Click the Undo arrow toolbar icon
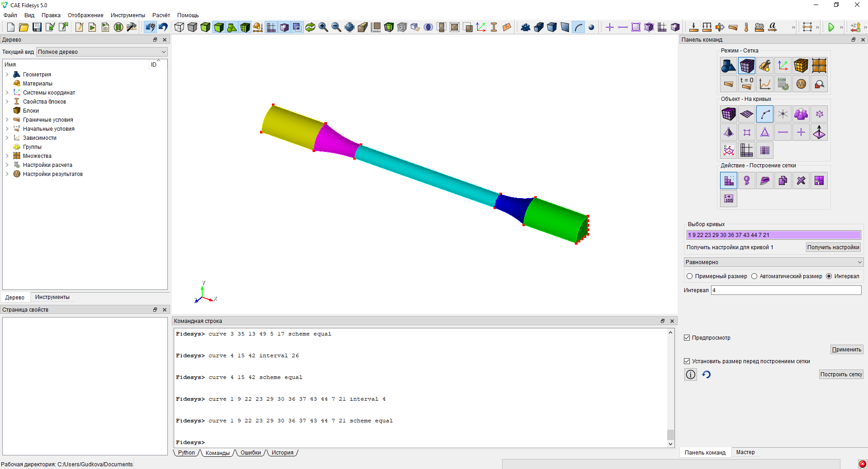Image resolution: width=868 pixels, height=469 pixels. [163, 27]
